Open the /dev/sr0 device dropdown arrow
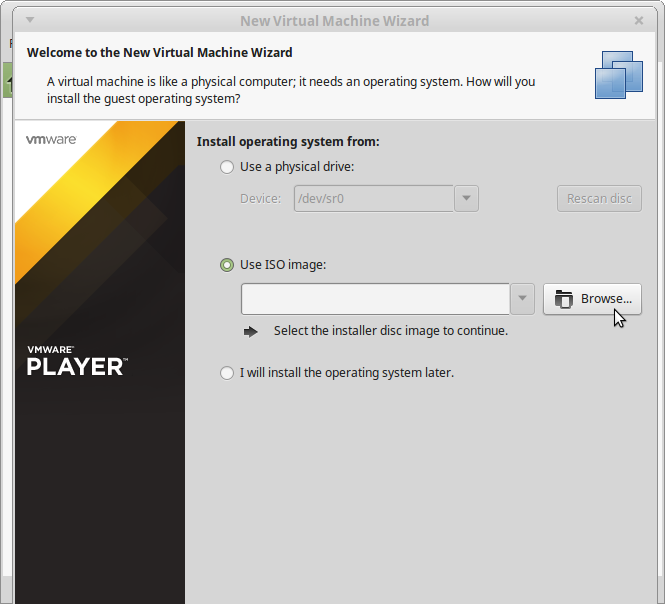The width and height of the screenshot is (665, 604). point(466,199)
